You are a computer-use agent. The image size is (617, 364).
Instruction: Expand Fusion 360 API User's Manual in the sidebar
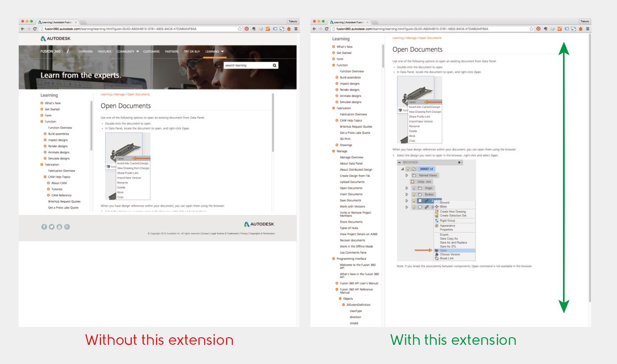337,283
